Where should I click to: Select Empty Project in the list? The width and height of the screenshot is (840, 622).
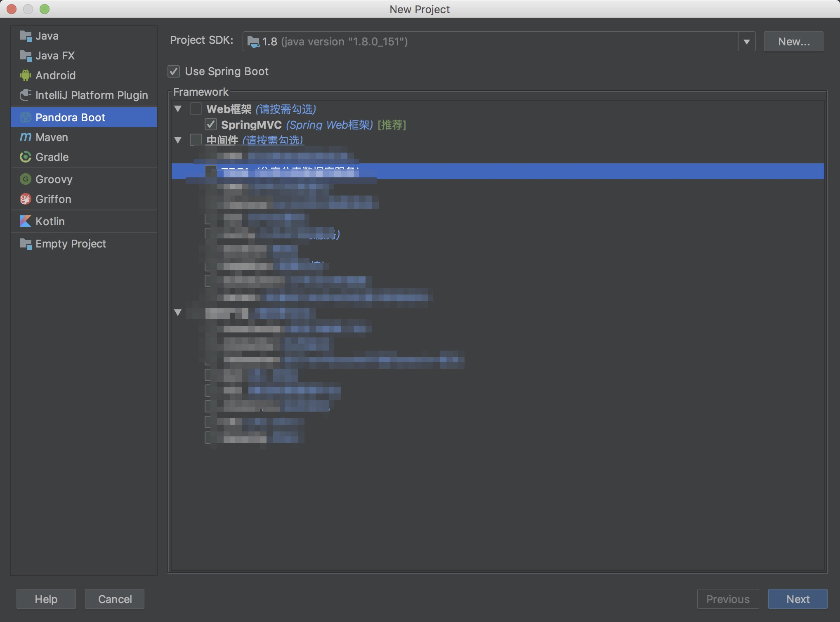coord(84,244)
